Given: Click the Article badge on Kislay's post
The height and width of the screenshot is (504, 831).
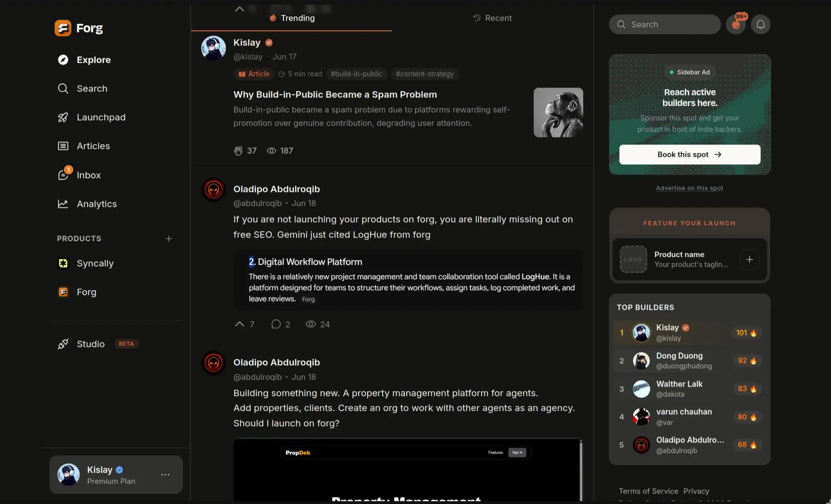Looking at the screenshot, I should tap(254, 74).
